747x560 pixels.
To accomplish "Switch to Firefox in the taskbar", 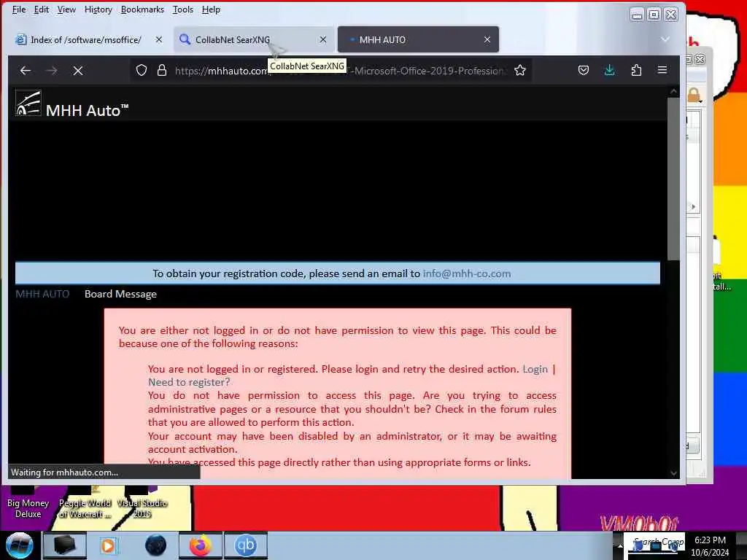I will point(200,545).
